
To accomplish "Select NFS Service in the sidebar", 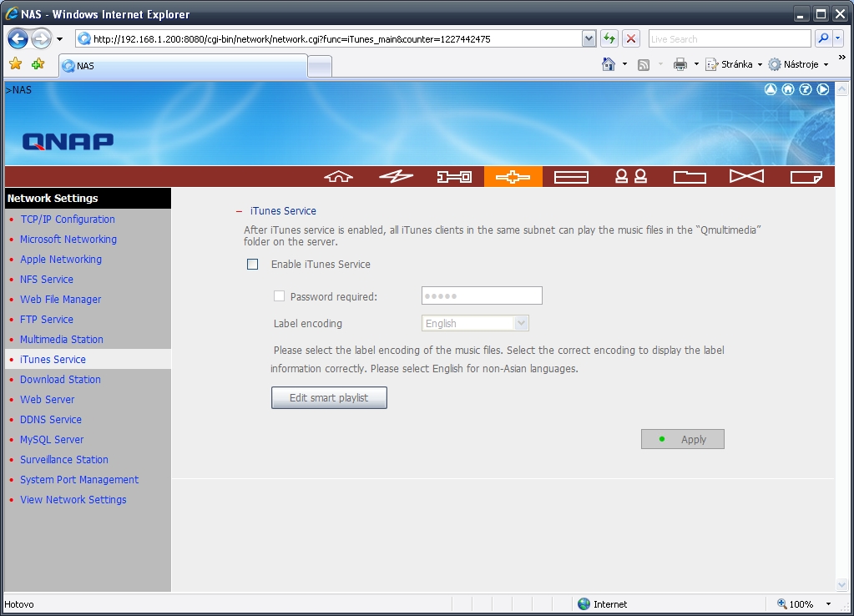I will coord(46,280).
